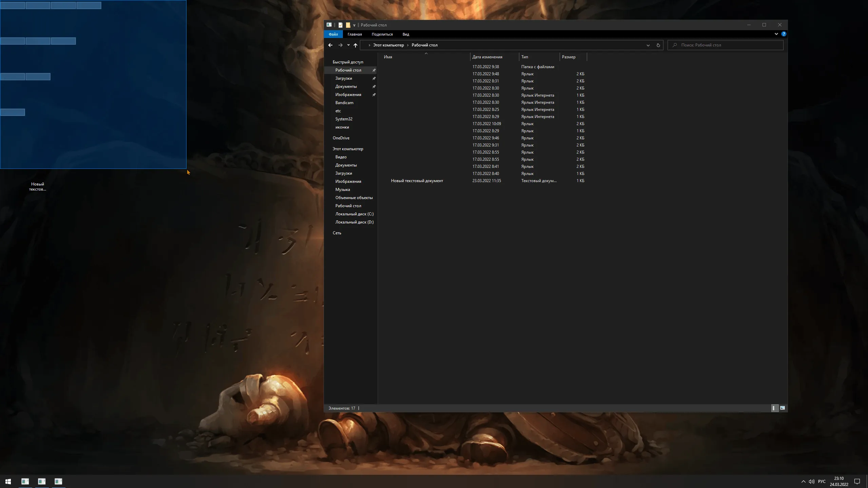The height and width of the screenshot is (488, 868).
Task: Switch to the Поделиться ribbon tab
Action: click(x=382, y=34)
